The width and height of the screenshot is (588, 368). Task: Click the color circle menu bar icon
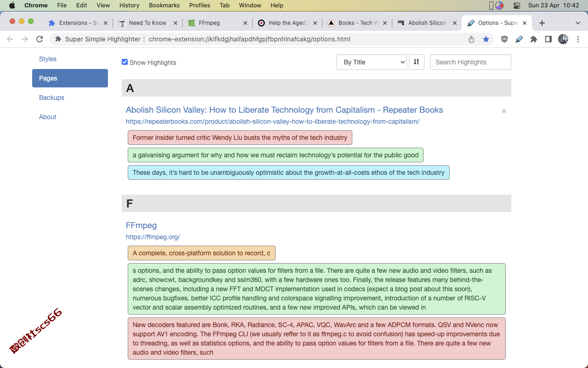pyautogui.click(x=499, y=5)
